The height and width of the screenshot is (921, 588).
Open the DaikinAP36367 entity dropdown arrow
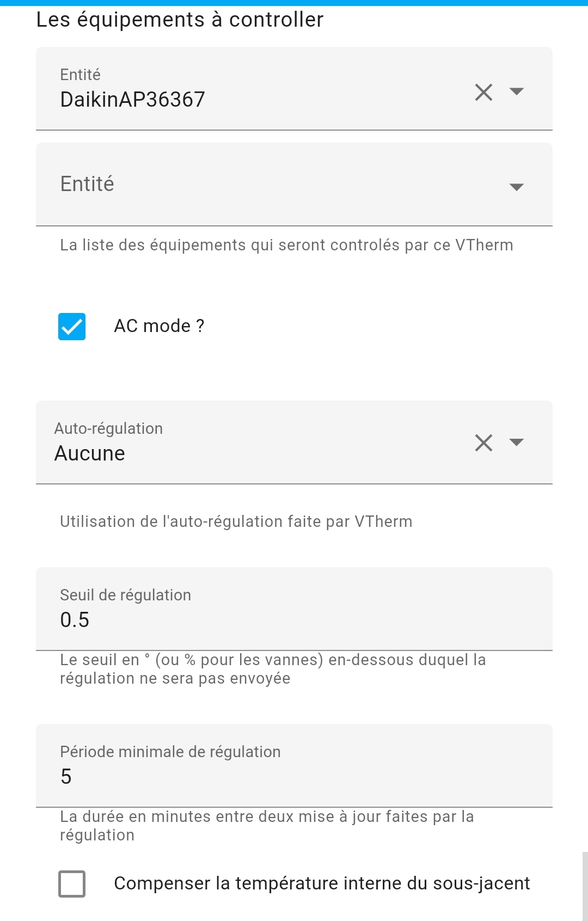click(x=516, y=91)
